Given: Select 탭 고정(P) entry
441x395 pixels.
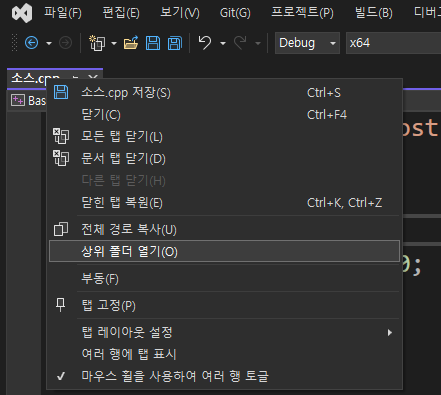Looking at the screenshot, I should coord(225,305).
